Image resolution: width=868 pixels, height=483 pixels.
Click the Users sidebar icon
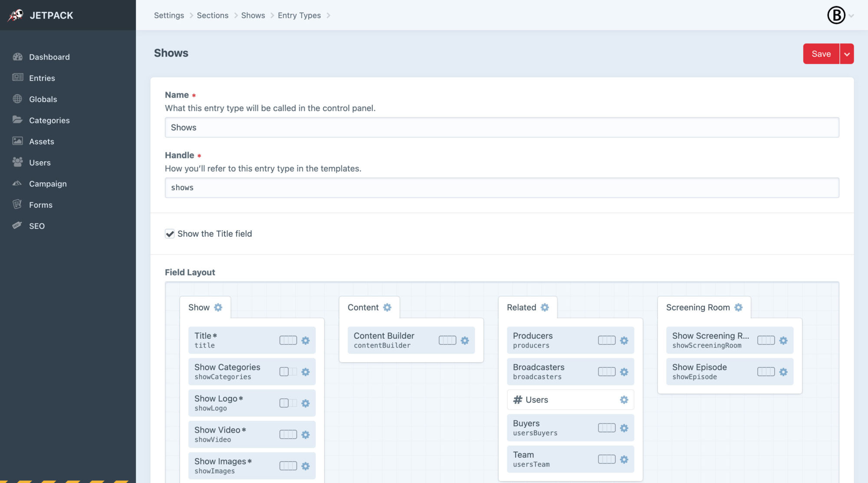(16, 162)
